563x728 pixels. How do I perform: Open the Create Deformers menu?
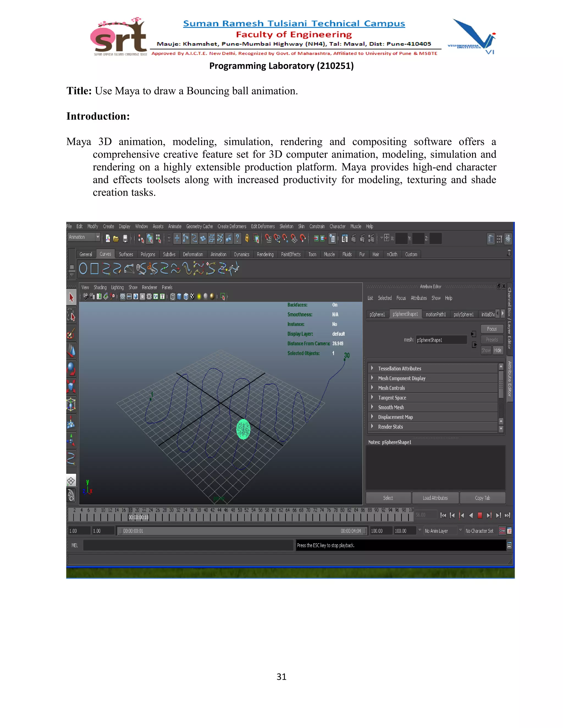[x=232, y=226]
